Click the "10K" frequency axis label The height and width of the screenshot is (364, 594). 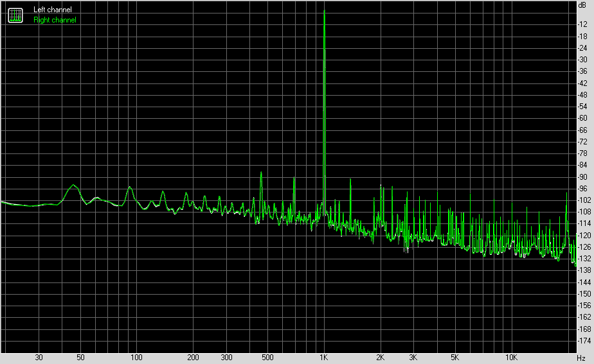(x=511, y=357)
